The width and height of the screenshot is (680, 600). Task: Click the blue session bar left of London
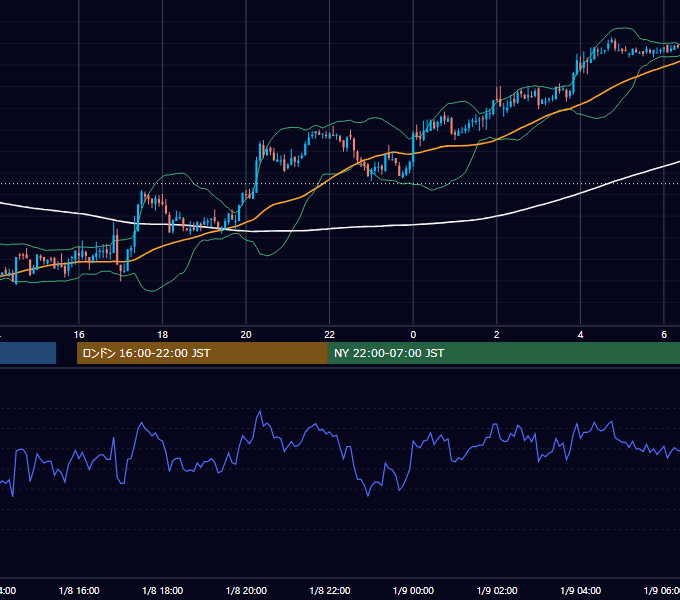click(28, 353)
